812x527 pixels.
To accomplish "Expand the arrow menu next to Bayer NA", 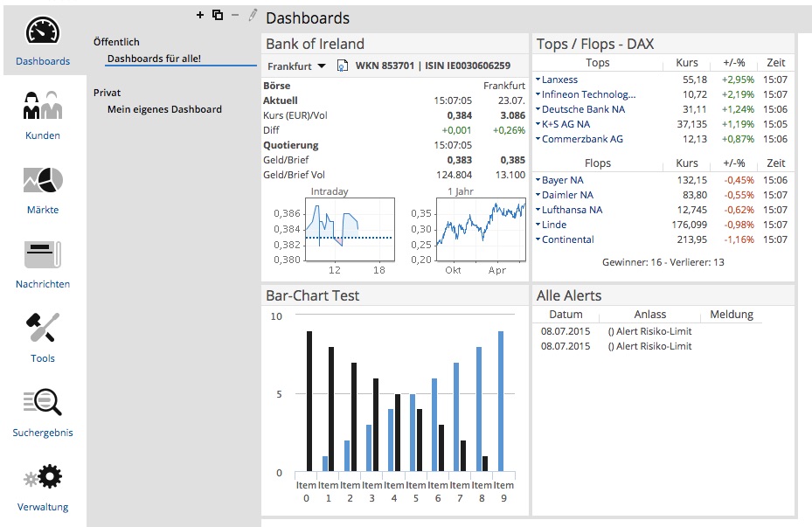I will (x=538, y=180).
